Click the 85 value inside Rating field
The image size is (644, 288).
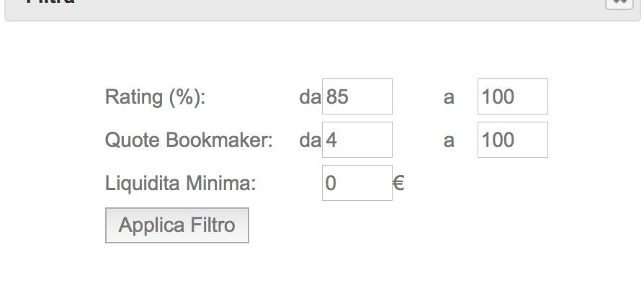tap(337, 96)
